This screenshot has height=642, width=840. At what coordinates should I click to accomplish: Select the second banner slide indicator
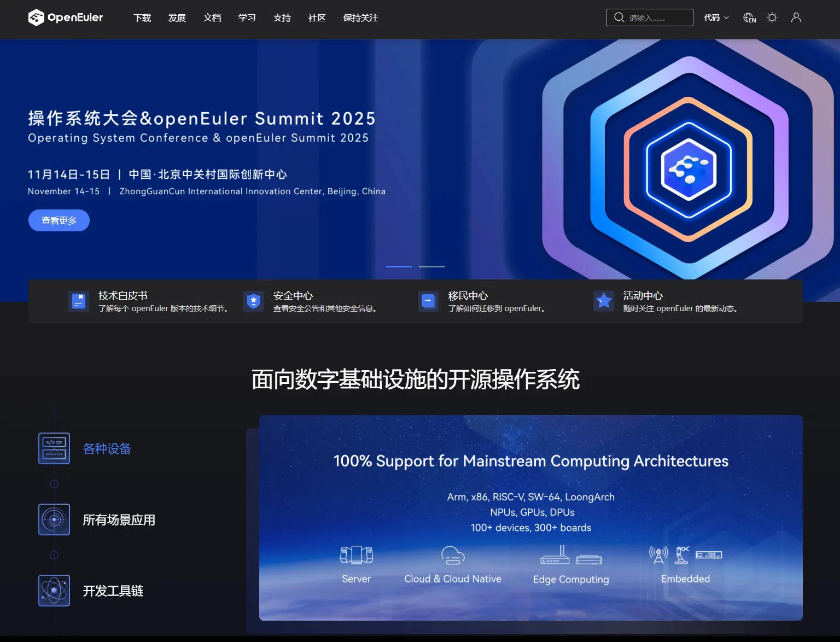point(432,266)
